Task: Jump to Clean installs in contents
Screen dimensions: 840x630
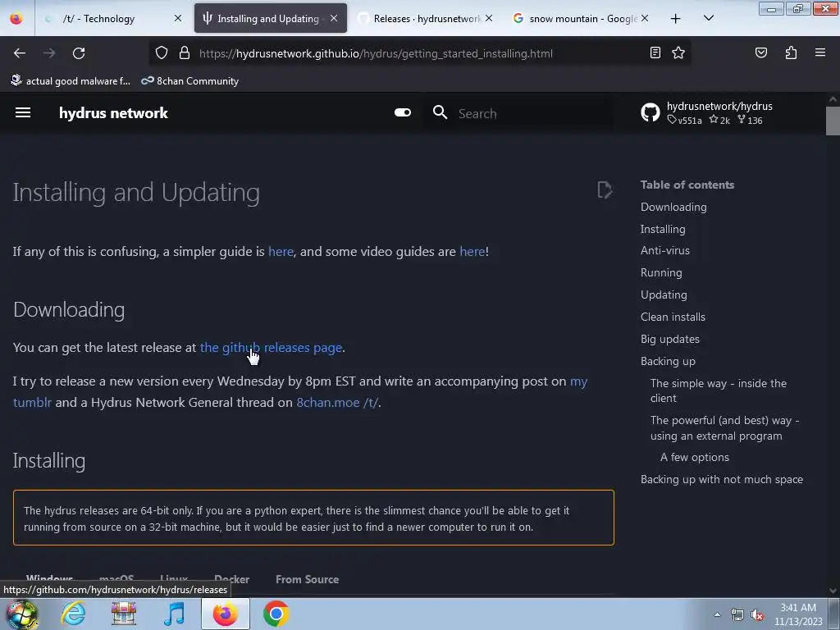Action: (x=673, y=317)
